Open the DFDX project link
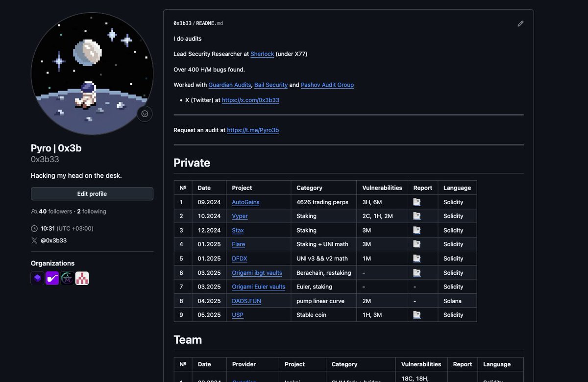This screenshot has height=382, width=588. pyautogui.click(x=240, y=259)
